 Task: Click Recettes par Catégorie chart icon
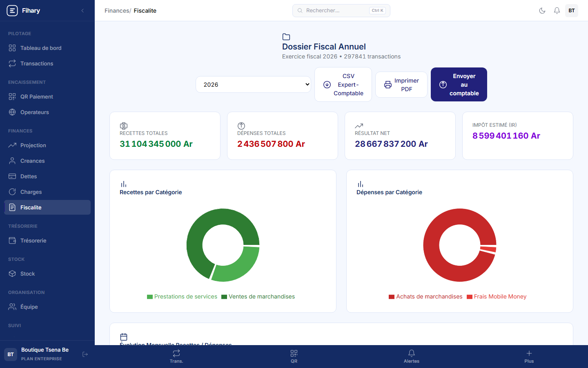[x=124, y=184]
